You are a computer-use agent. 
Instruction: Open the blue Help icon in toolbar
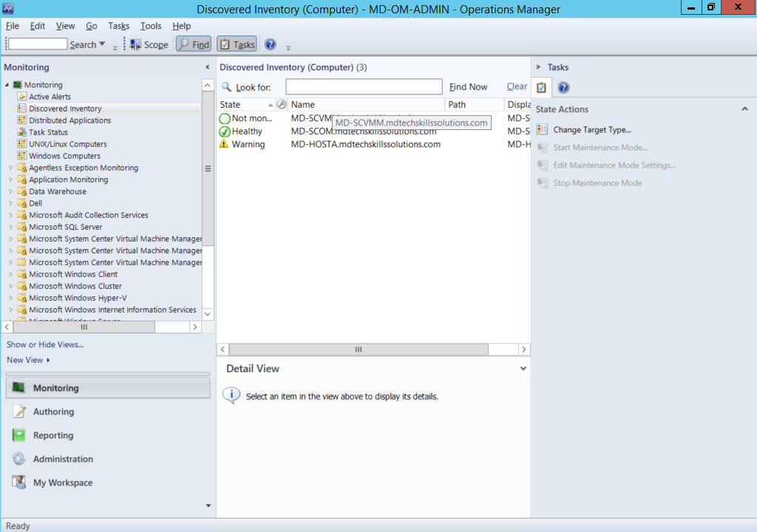[271, 44]
